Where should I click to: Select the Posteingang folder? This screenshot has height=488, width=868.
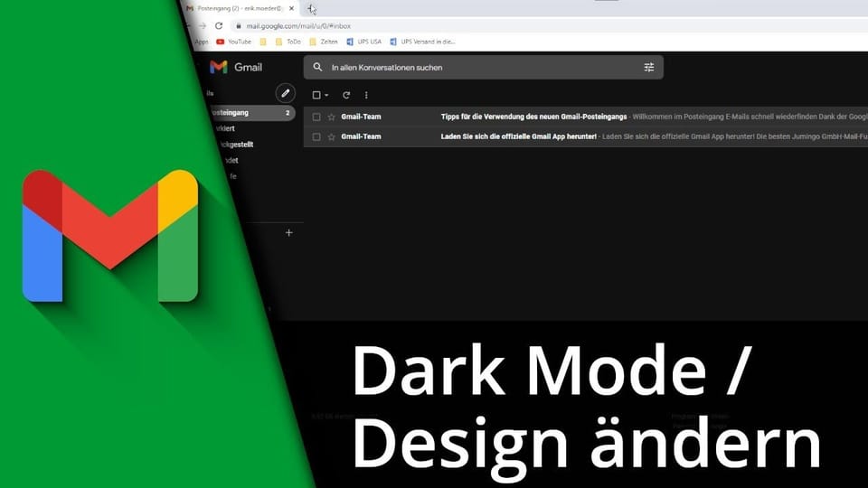(x=251, y=112)
